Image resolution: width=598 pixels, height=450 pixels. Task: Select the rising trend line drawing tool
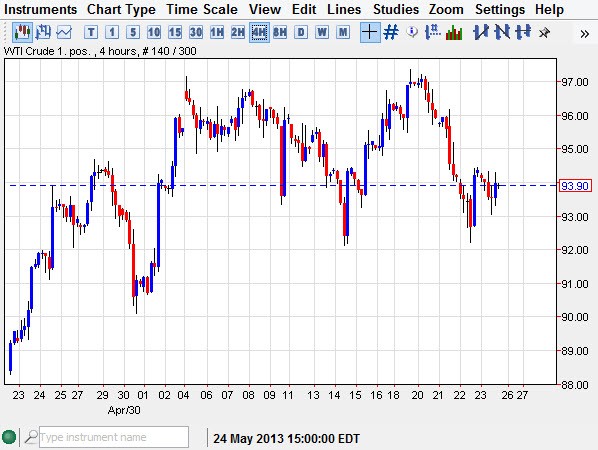click(x=481, y=32)
